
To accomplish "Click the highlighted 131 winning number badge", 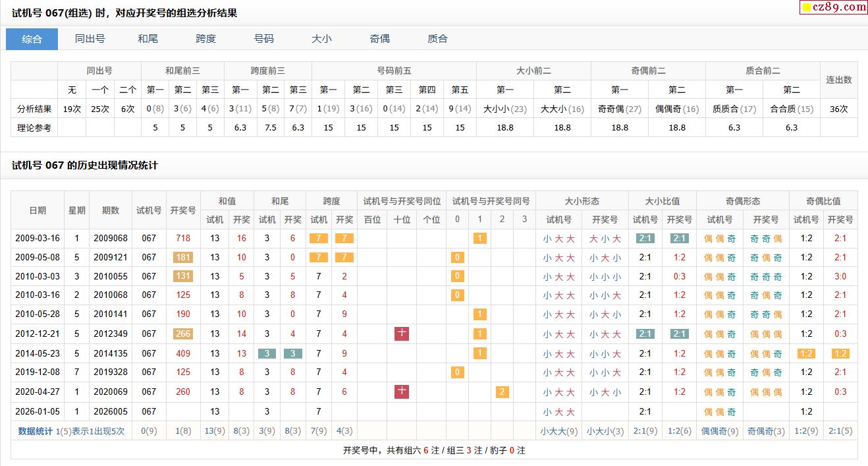I will tap(182, 277).
